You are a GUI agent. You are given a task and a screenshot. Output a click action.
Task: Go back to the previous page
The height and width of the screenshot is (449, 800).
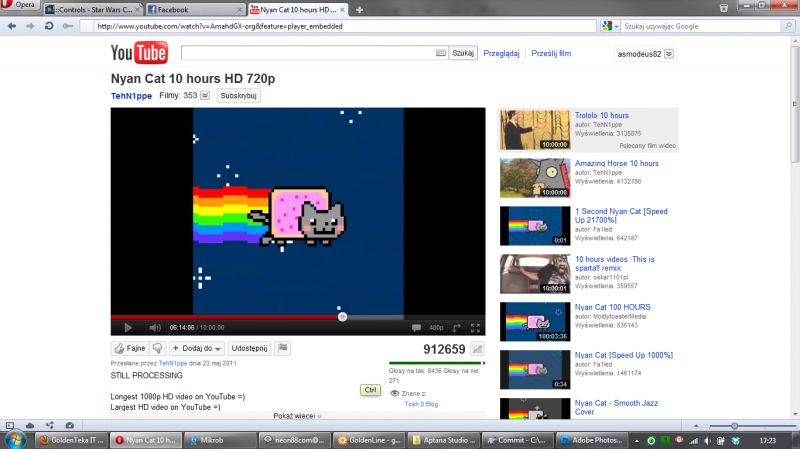pyautogui.click(x=12, y=26)
